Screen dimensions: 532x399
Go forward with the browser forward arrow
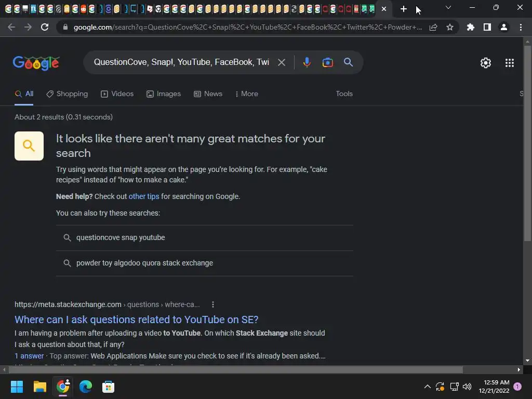(x=28, y=27)
